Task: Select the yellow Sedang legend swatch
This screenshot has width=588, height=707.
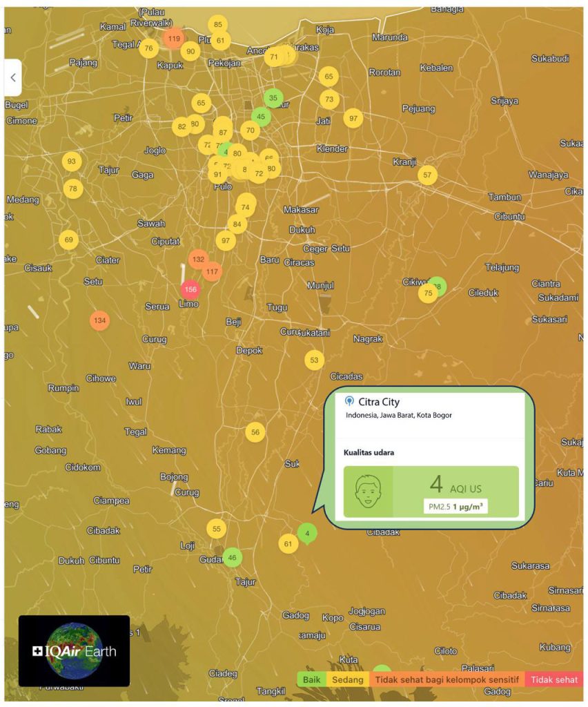Action: pos(349,679)
